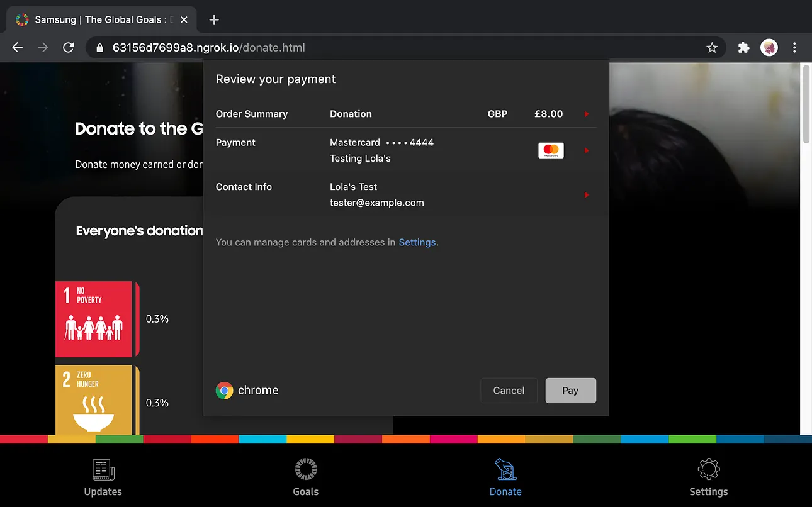Image resolution: width=812 pixels, height=507 pixels.
Task: Click the Mastercard logo
Action: pyautogui.click(x=551, y=150)
